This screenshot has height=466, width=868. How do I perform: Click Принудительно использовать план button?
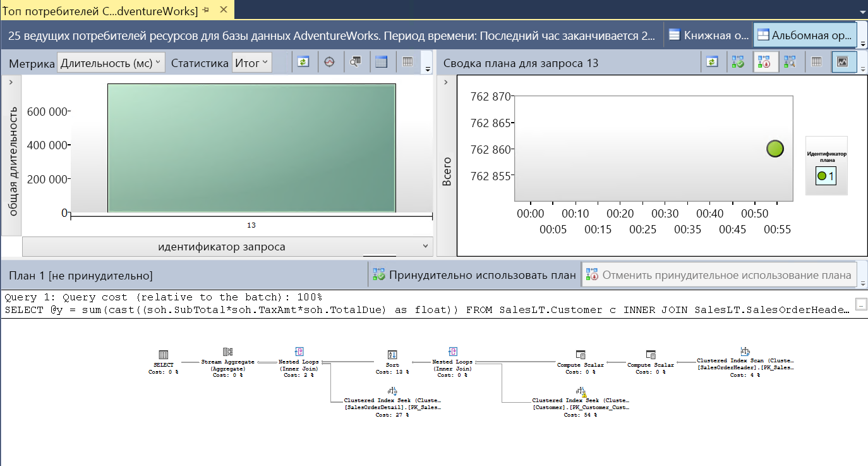(474, 275)
